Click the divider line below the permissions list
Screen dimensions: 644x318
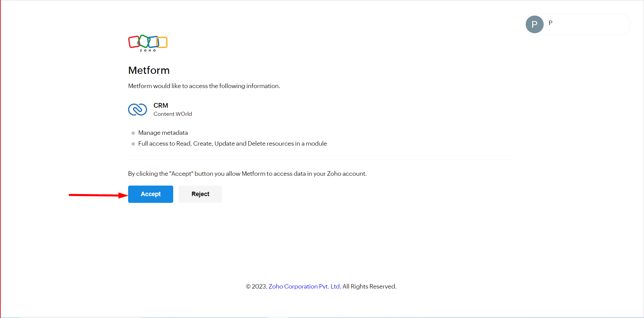pos(321,160)
